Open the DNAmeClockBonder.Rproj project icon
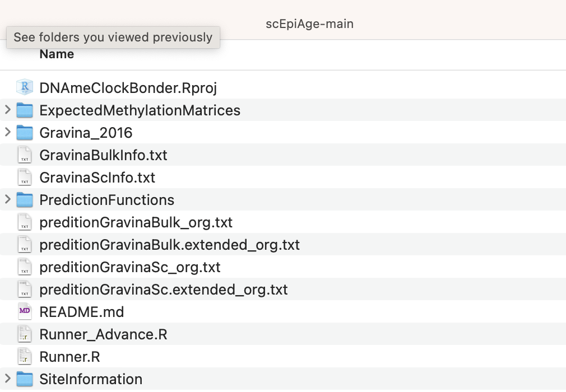 click(25, 88)
